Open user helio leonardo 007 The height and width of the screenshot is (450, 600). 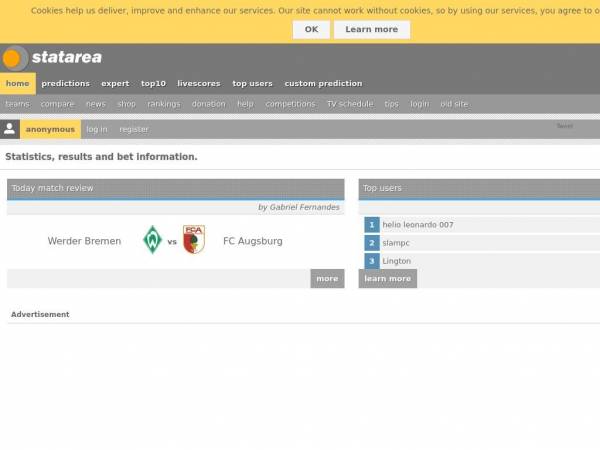[x=418, y=225]
